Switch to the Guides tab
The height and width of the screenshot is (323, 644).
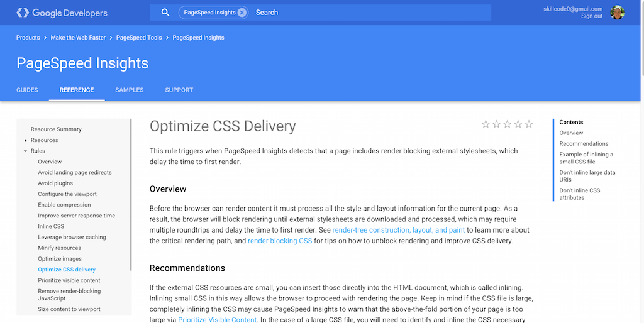coord(27,90)
